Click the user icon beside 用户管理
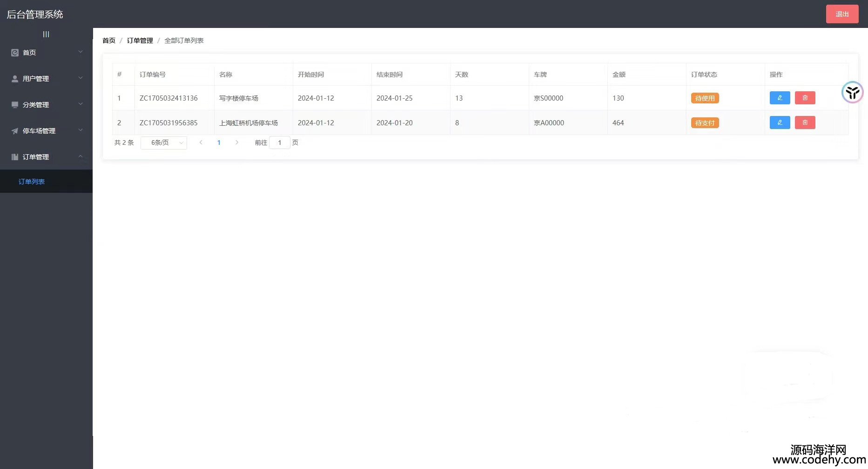 [15, 79]
